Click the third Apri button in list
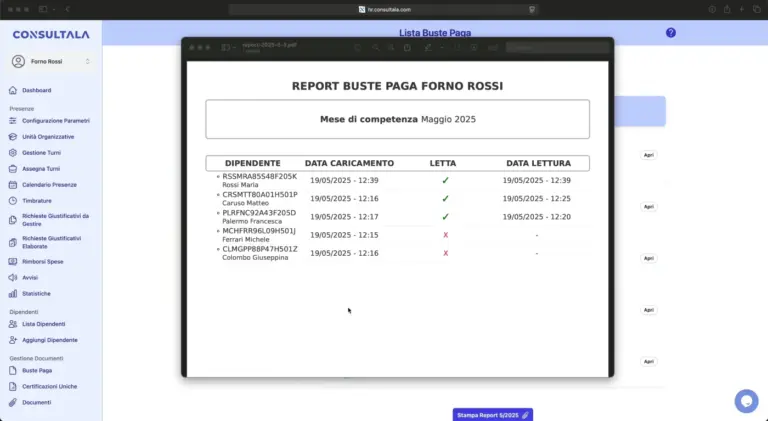 coord(648,258)
